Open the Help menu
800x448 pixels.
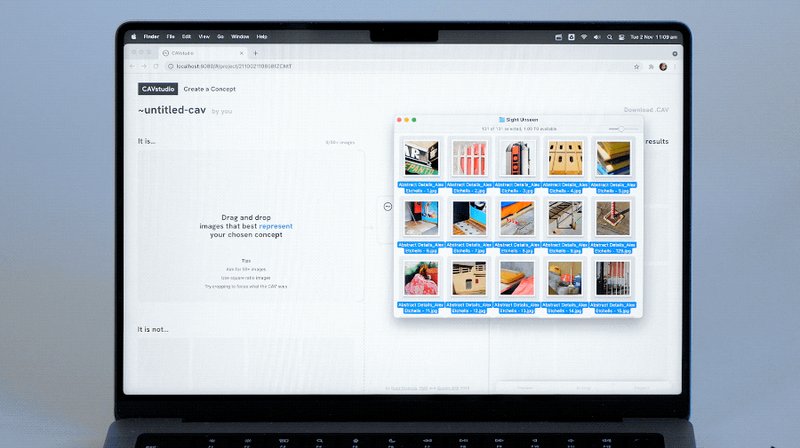(262, 37)
